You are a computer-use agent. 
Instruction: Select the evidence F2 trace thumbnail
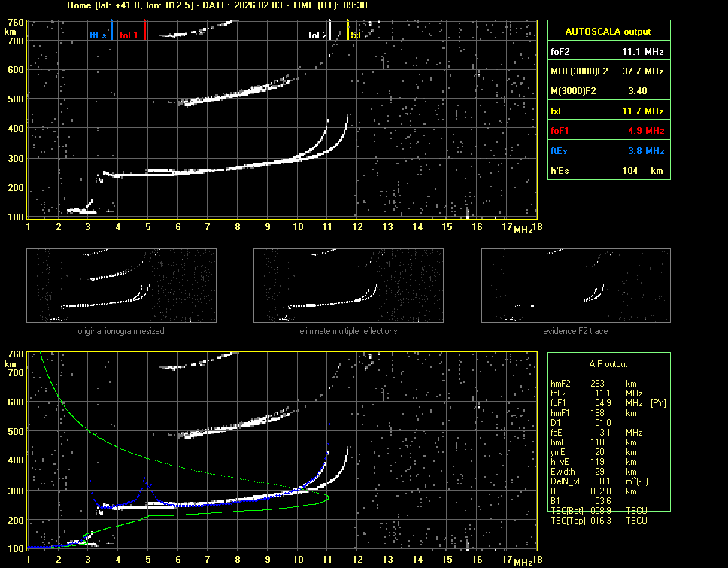click(575, 286)
